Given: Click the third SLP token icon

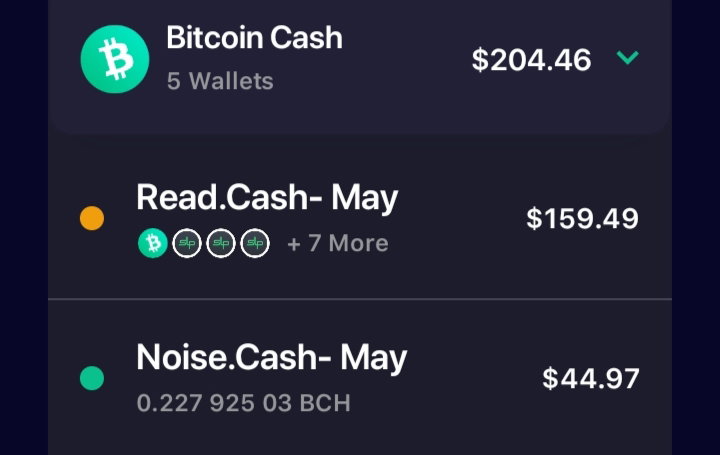Looking at the screenshot, I should (x=255, y=243).
